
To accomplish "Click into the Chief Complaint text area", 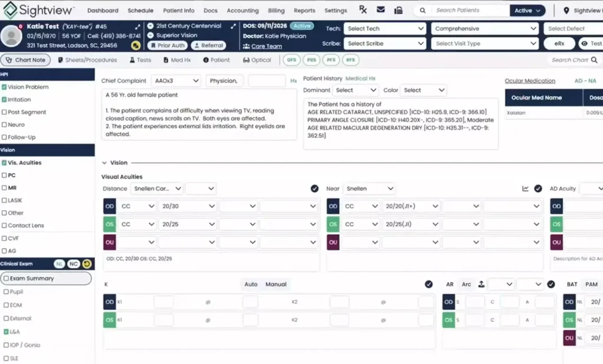I will (x=199, y=114).
